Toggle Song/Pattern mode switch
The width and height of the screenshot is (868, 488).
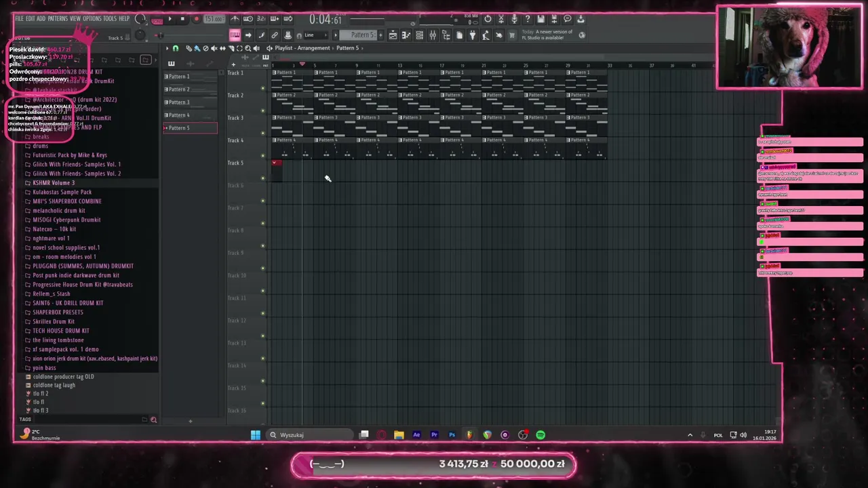click(x=157, y=21)
